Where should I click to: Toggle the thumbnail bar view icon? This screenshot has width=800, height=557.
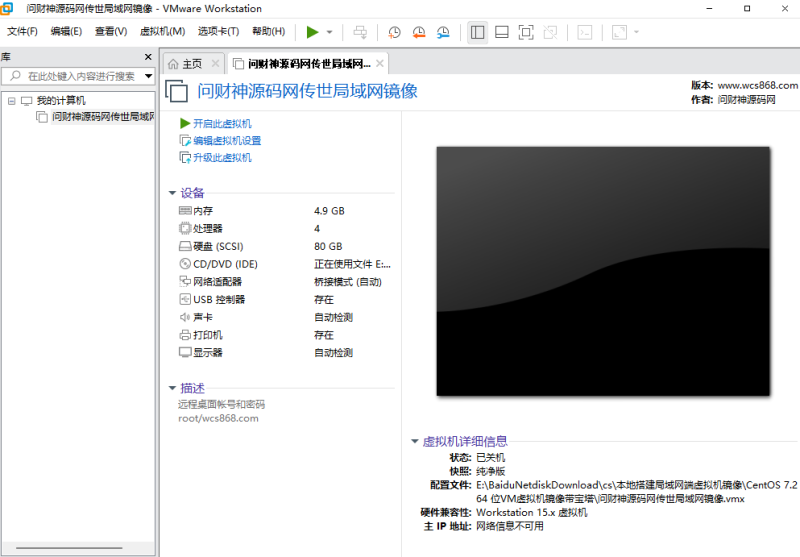tap(502, 32)
